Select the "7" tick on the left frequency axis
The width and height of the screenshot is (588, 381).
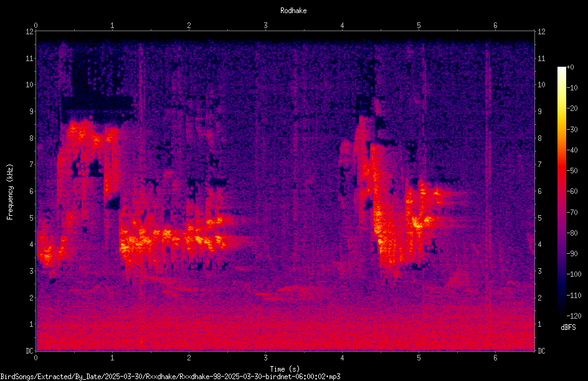31,165
